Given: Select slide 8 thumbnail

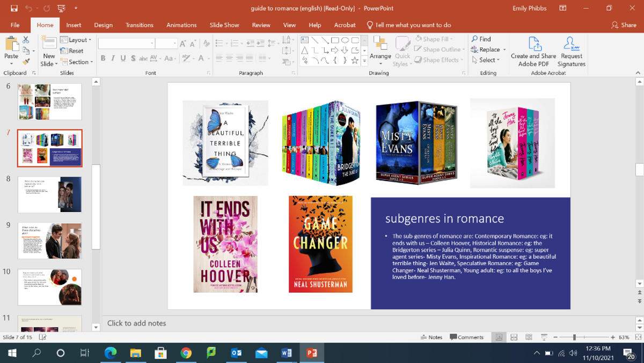Looking at the screenshot, I should coord(49,194).
